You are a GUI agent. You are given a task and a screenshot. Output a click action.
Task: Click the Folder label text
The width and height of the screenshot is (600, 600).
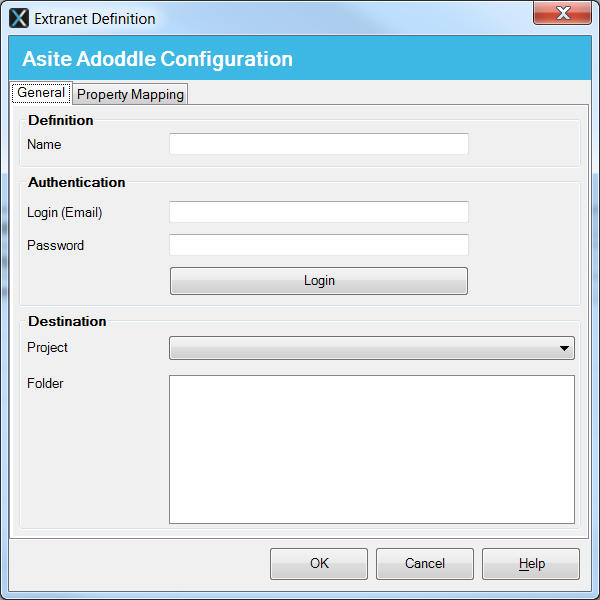(46, 383)
